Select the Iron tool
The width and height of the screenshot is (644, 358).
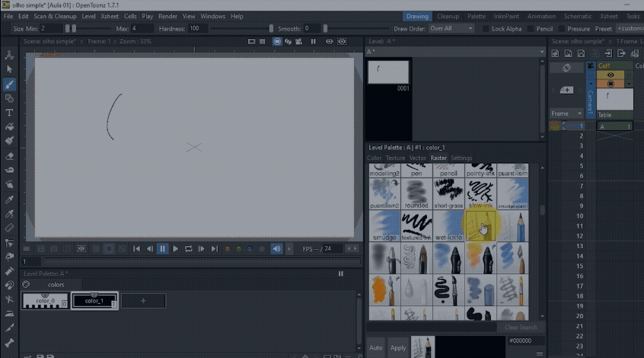(x=9, y=314)
